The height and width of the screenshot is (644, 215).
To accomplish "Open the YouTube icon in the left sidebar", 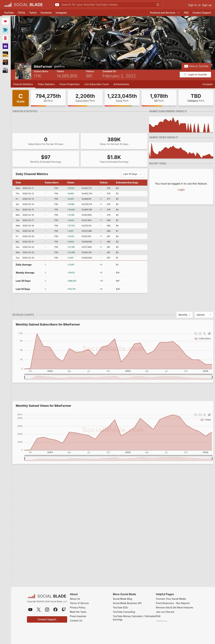I will pyautogui.click(x=5, y=21).
